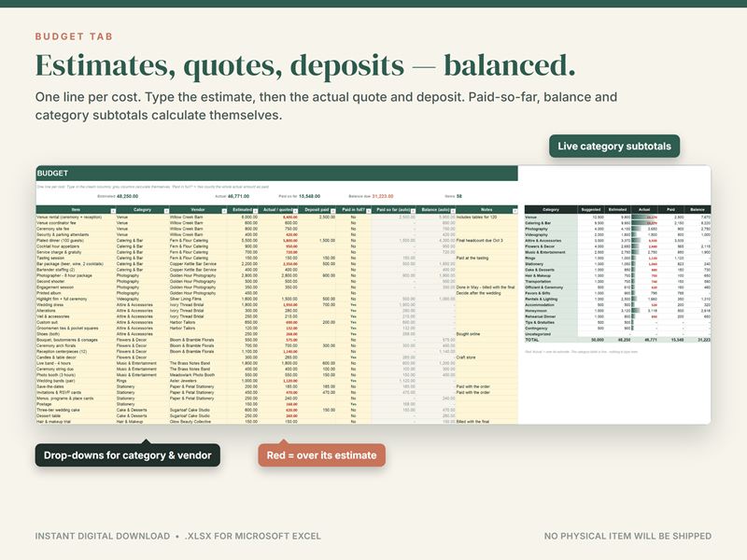This screenshot has width=747, height=560.
Task: Select the Rings category cell in main table
Action: coord(143,381)
